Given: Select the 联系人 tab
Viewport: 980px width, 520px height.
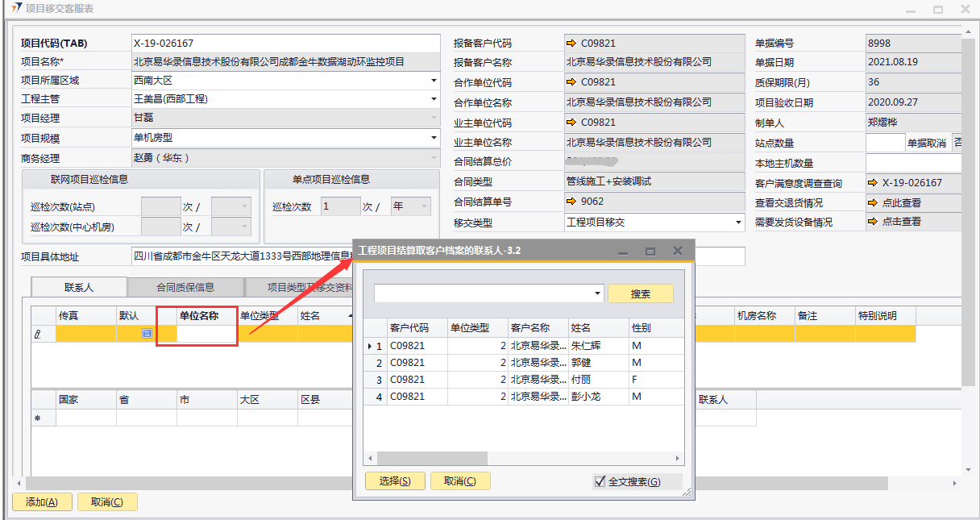Looking at the screenshot, I should pyautogui.click(x=79, y=287).
